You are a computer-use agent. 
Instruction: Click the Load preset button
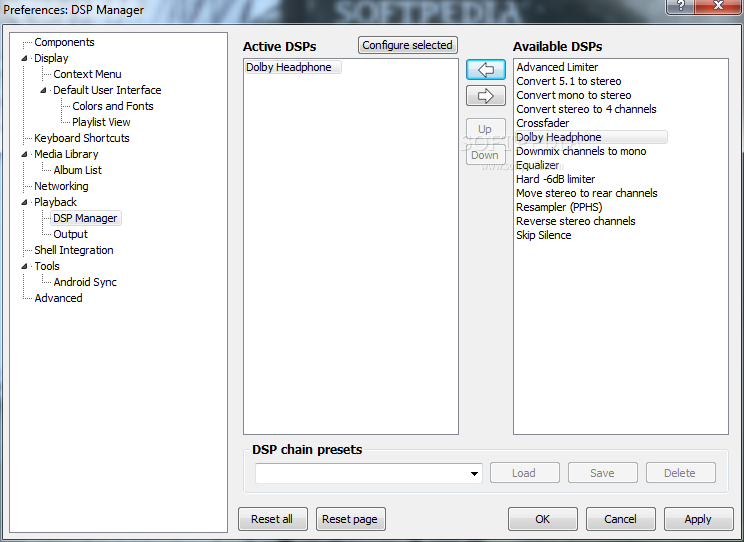click(524, 473)
